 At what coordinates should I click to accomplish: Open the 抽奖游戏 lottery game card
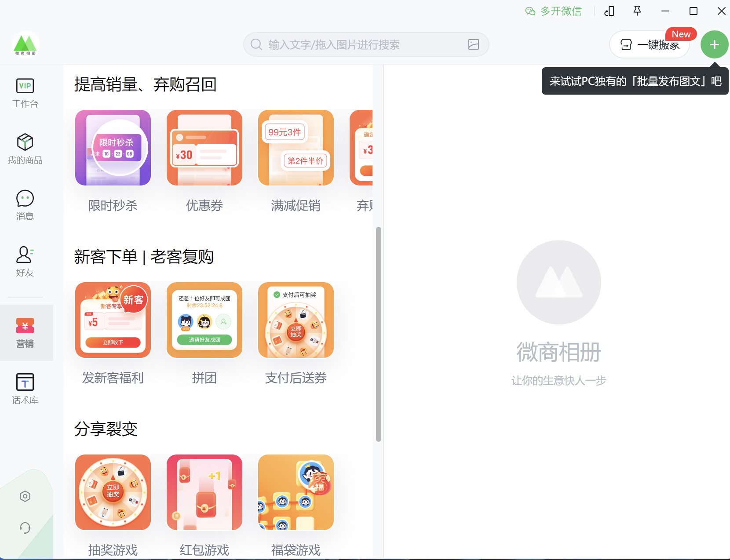tap(113, 492)
